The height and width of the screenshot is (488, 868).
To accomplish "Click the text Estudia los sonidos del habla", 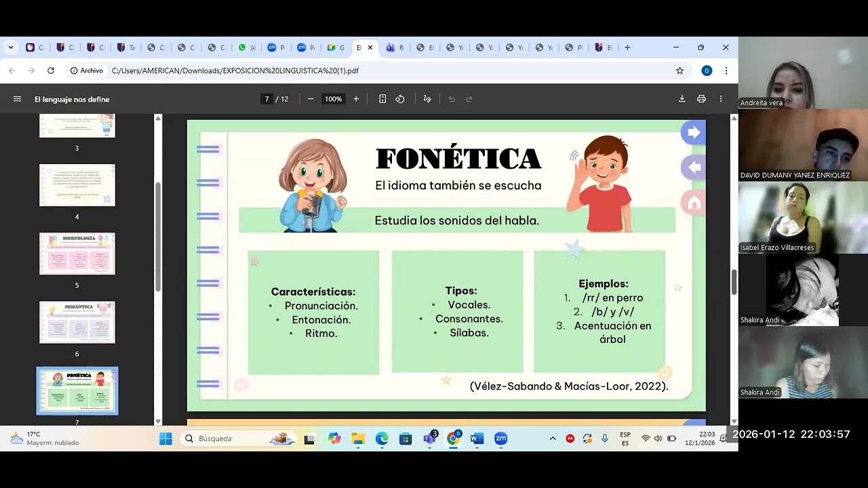I will pyautogui.click(x=457, y=220).
